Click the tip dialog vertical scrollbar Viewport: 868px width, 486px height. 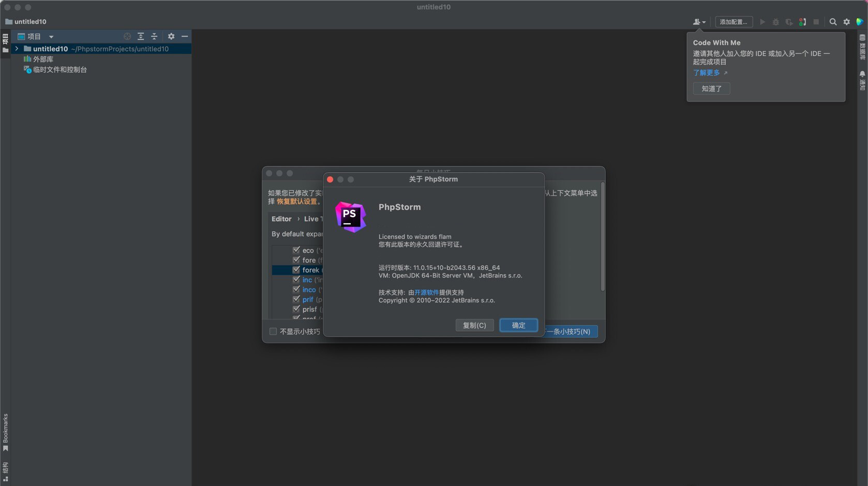(603, 236)
